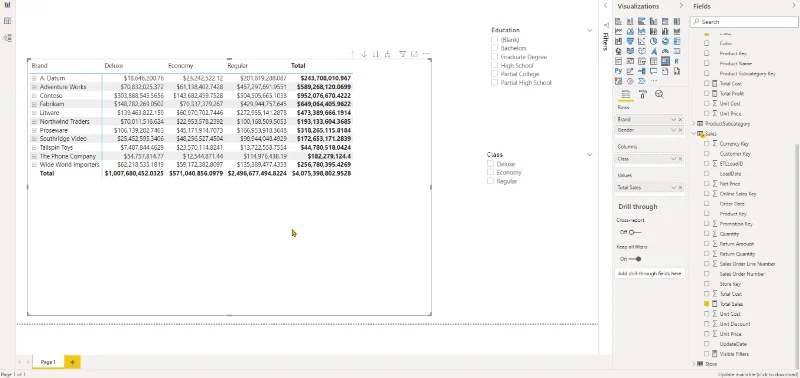This screenshot has height=378, width=800.
Task: Click Focus mode icon above the matrix
Action: click(414, 54)
